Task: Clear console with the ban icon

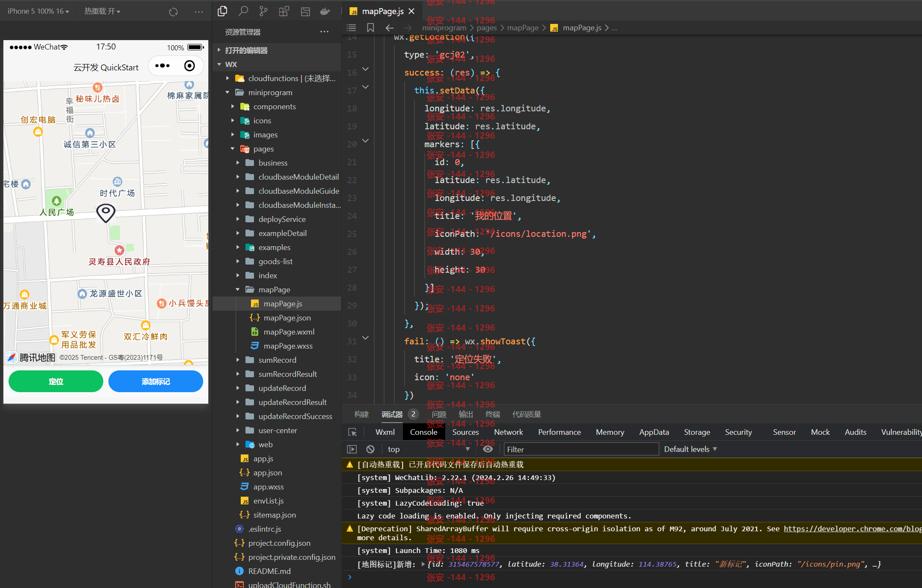Action: pyautogui.click(x=371, y=449)
